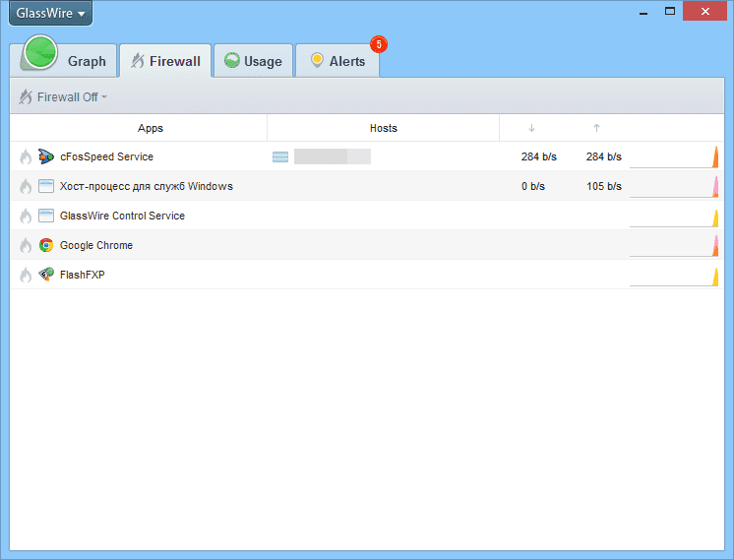Sort by download speed arrow column
This screenshot has width=734, height=560.
point(531,128)
